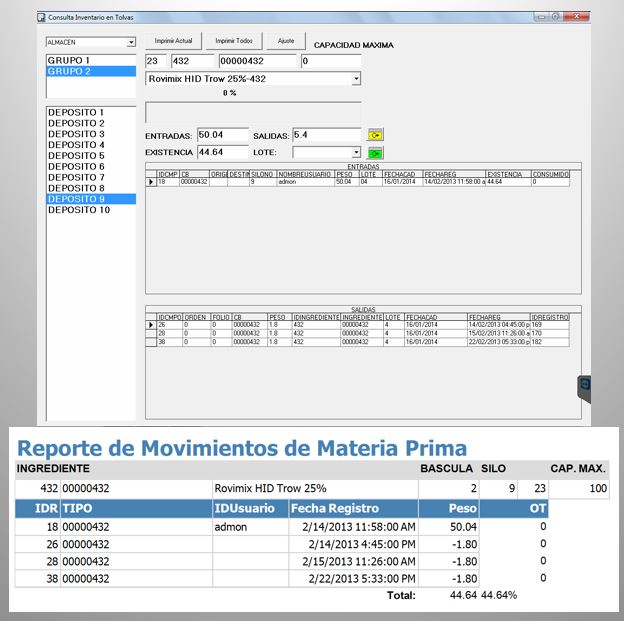Close the Consulta Inventario en Tolvas window
624x621 pixels.
click(575, 17)
